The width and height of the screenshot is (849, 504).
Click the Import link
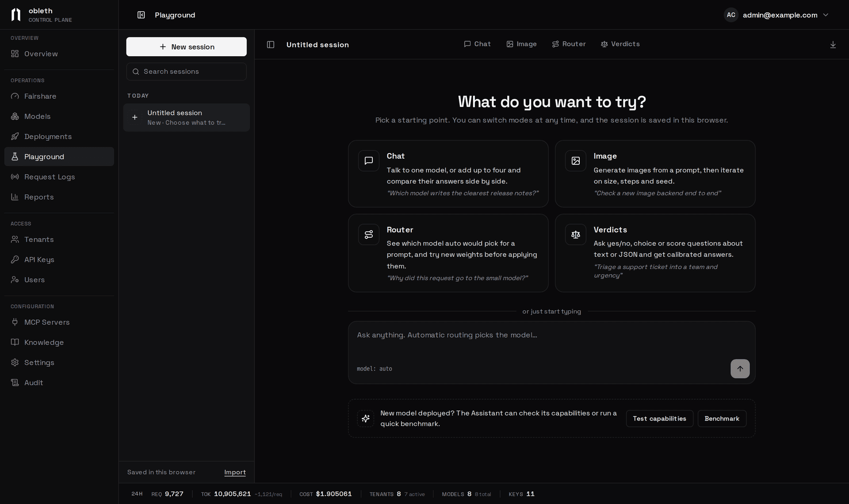coord(235,472)
